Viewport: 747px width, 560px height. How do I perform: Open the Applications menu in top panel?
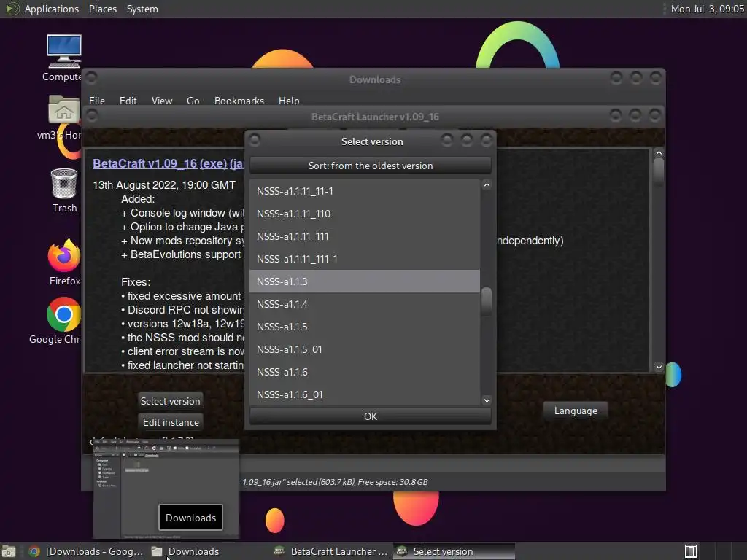tap(52, 9)
